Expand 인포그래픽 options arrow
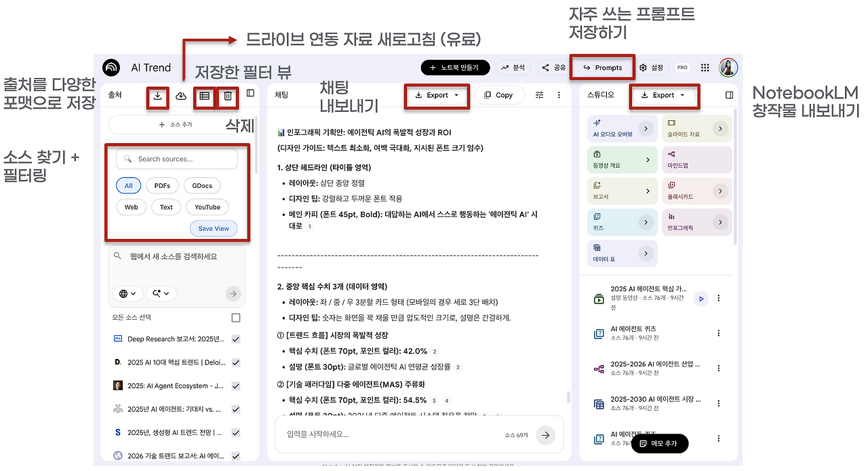This screenshot has width=868, height=471. point(720,222)
